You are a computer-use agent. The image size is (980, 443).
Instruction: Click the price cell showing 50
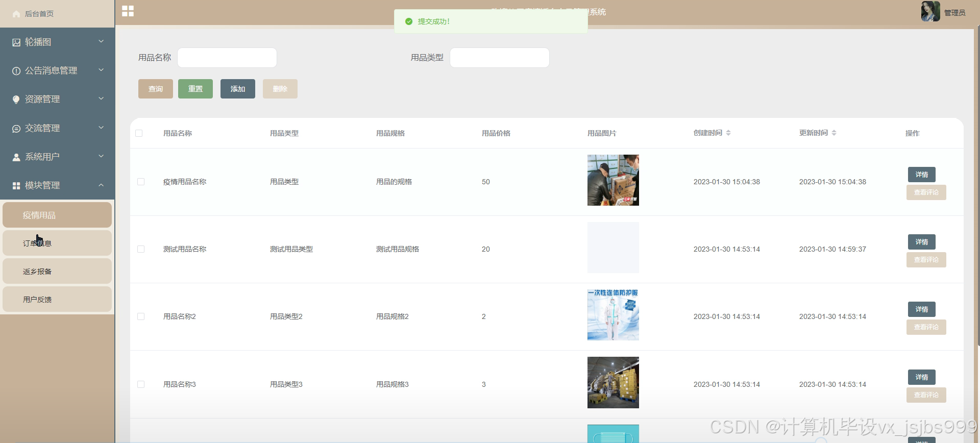point(486,182)
